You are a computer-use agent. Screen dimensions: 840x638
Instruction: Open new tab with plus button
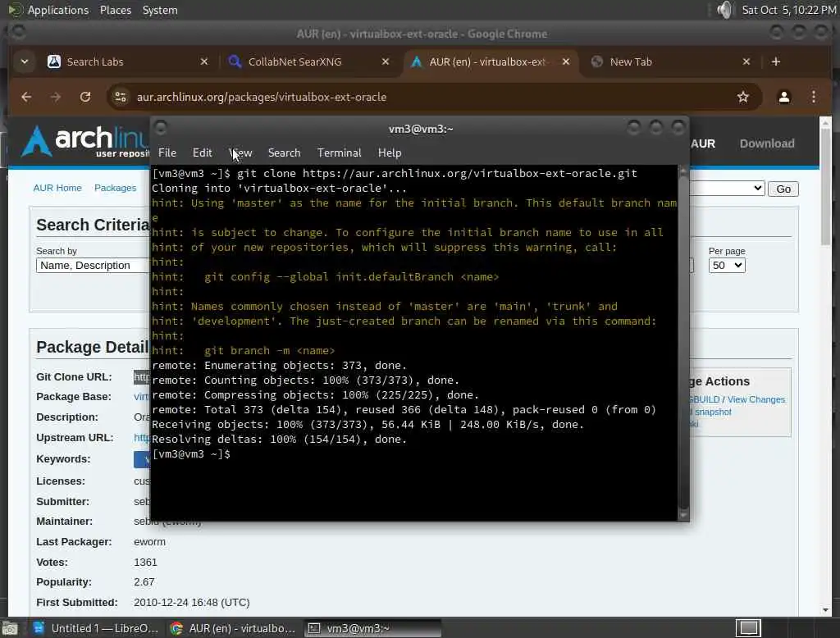[776, 62]
